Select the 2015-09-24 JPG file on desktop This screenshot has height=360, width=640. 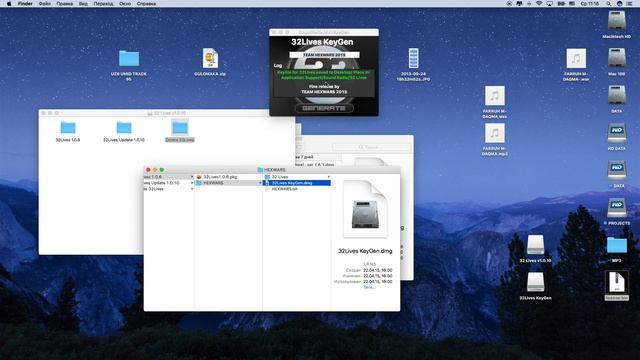click(413, 58)
